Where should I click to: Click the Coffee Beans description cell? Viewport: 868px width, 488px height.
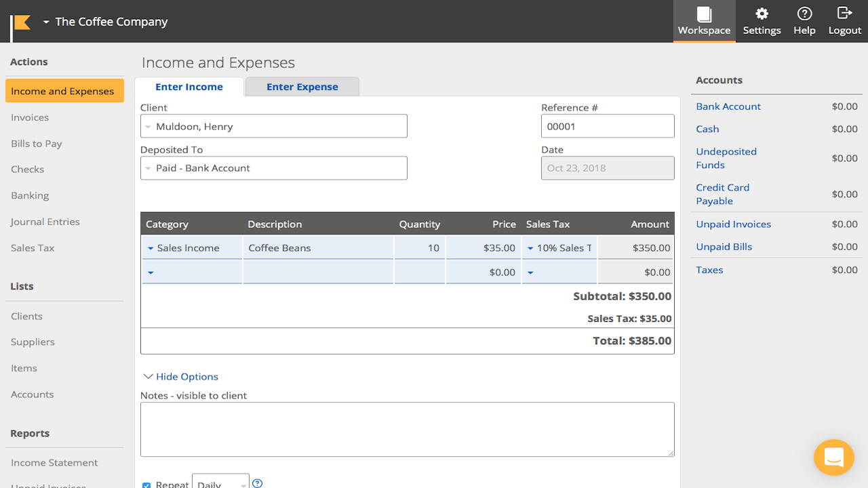tap(318, 248)
